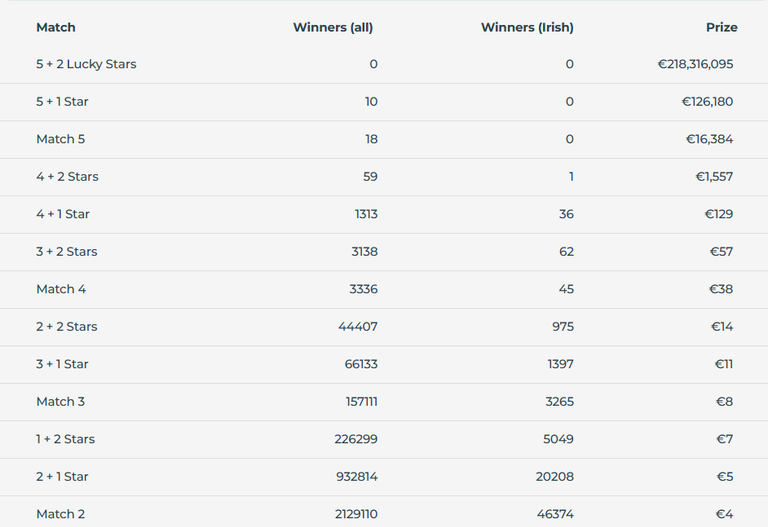Image resolution: width=768 pixels, height=527 pixels.
Task: Select the 5 + 2 Lucky Stars row
Action: 384,65
